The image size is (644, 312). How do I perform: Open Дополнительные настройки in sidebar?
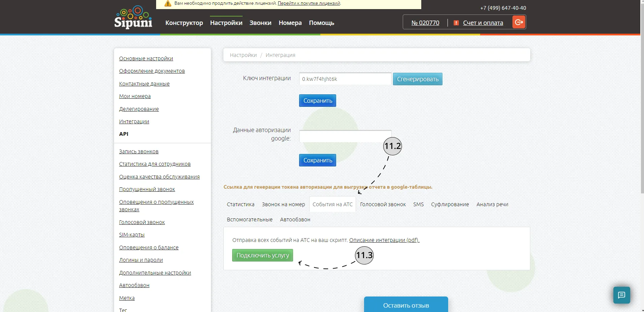[155, 273]
